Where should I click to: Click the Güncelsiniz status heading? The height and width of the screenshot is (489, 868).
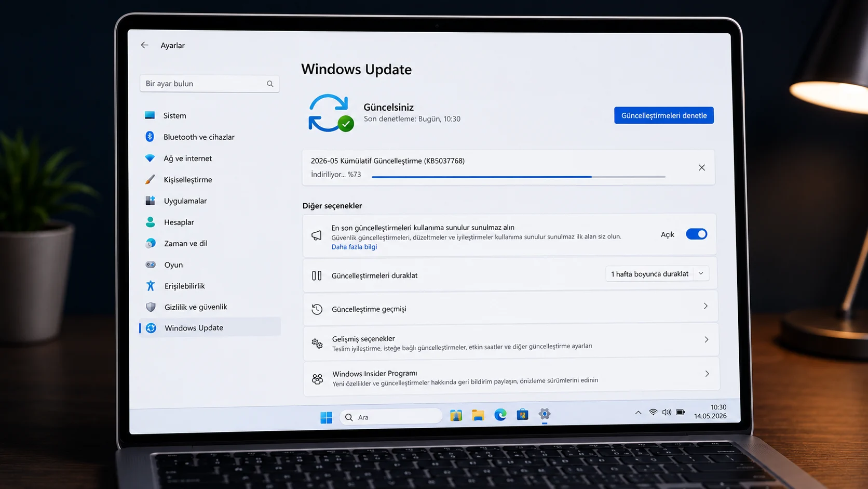click(x=388, y=107)
